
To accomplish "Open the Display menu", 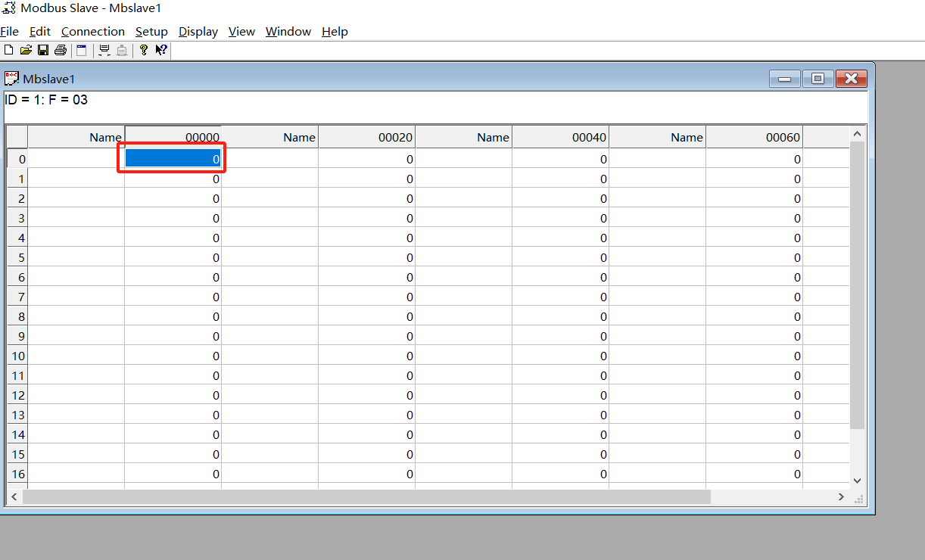I will tap(198, 32).
